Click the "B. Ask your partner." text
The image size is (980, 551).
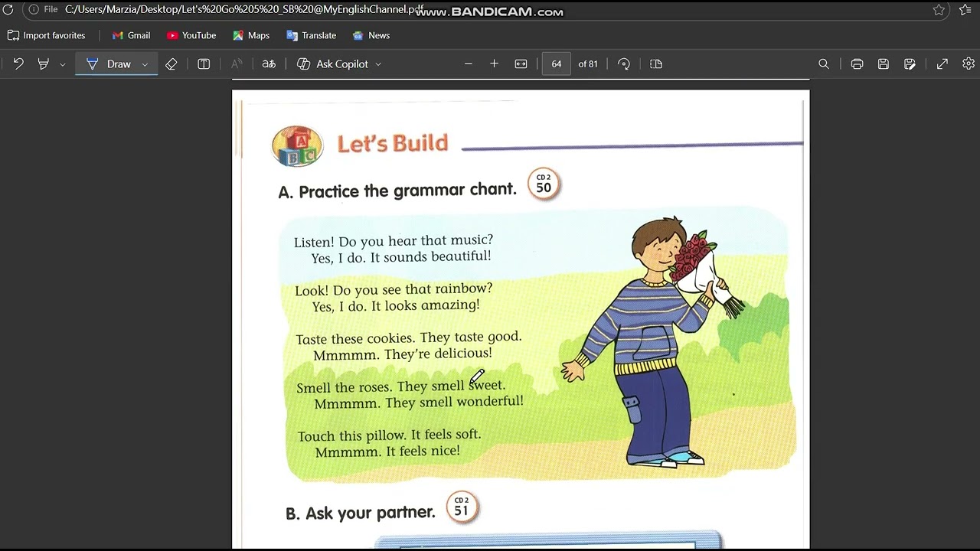click(360, 513)
